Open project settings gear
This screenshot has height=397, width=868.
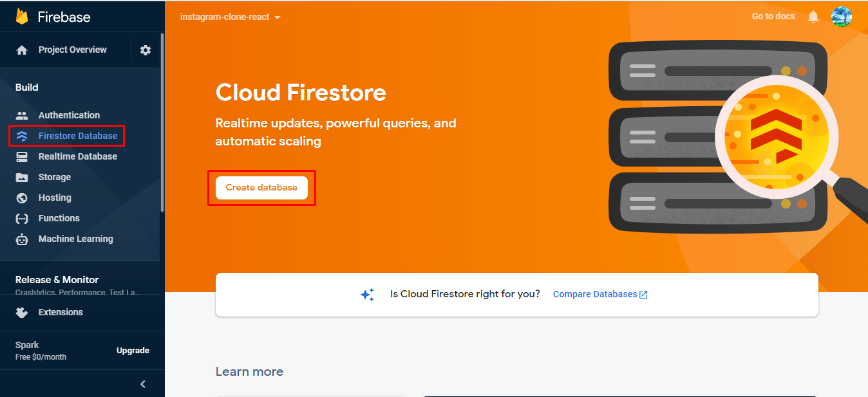pos(146,50)
